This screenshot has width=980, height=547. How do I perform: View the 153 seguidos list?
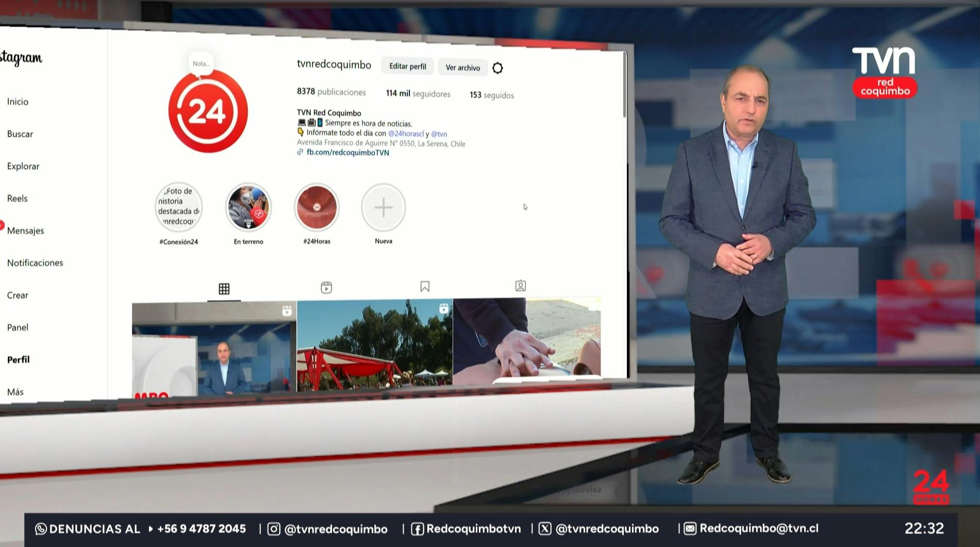click(492, 95)
